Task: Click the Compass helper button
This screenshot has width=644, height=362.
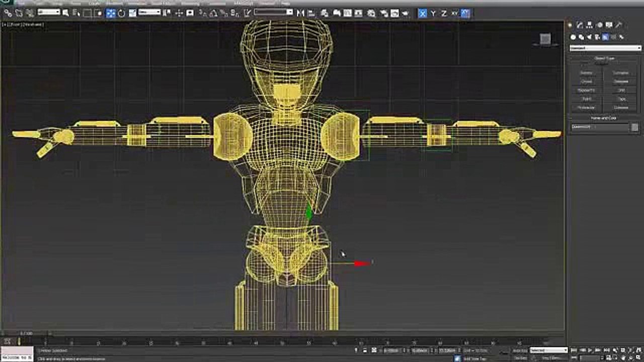Action: point(621,108)
